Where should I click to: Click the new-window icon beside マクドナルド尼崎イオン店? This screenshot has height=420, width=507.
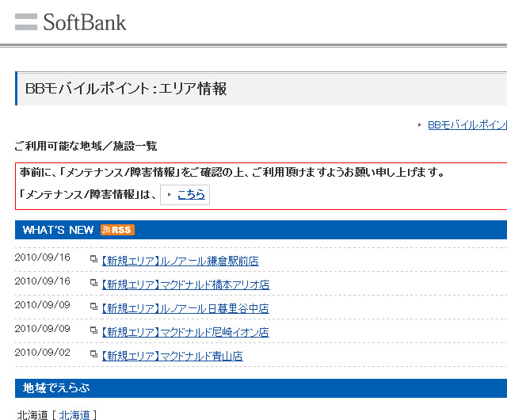(x=93, y=330)
